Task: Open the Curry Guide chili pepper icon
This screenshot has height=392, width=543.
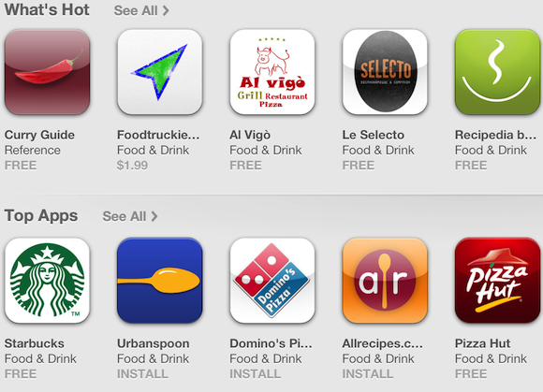Action: pyautogui.click(x=47, y=72)
